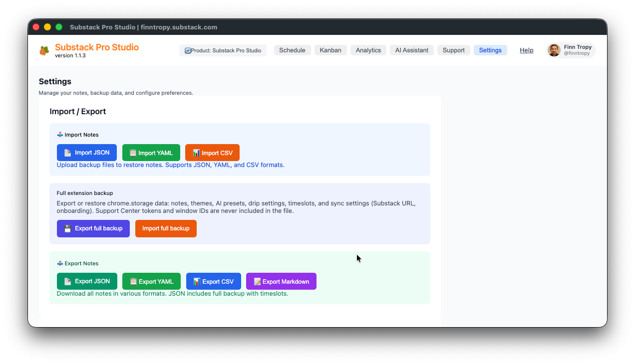Go to the Analytics tab
Viewport: 635px width, 364px height.
click(368, 50)
